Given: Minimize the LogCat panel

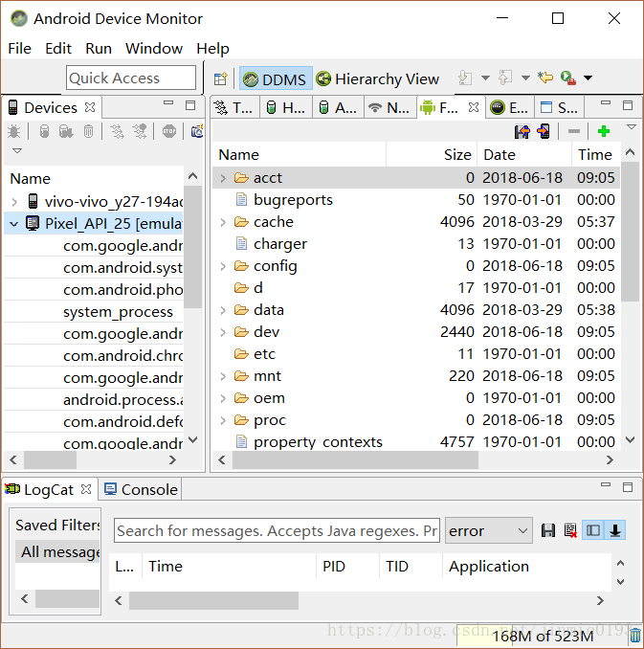Looking at the screenshot, I should click(606, 484).
